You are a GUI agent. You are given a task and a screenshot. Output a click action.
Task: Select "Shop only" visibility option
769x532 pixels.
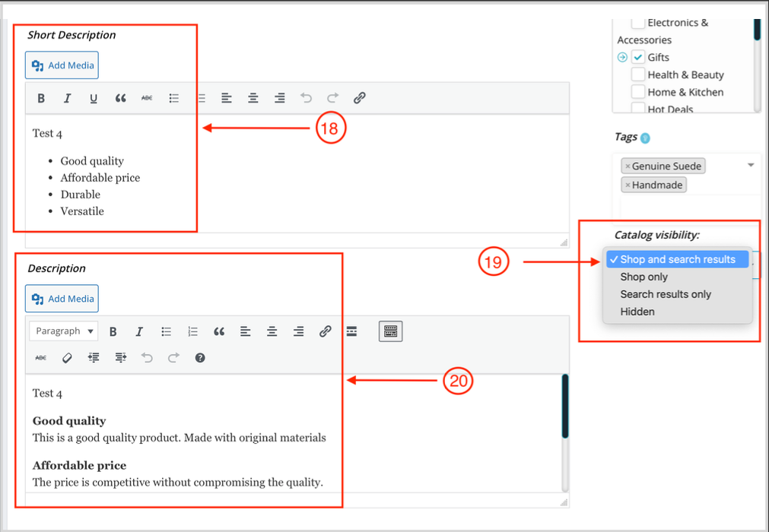coord(643,277)
